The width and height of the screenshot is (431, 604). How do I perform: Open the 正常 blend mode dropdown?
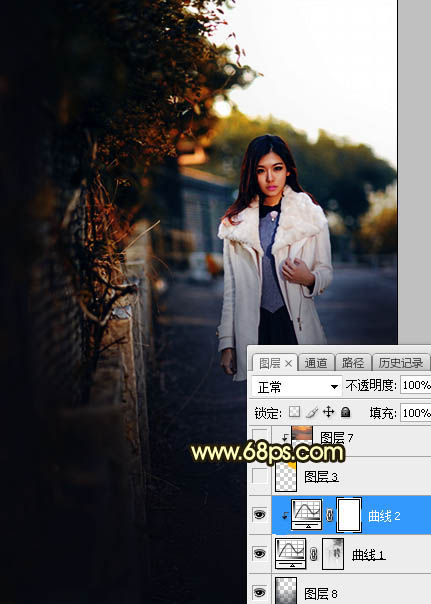[297, 386]
